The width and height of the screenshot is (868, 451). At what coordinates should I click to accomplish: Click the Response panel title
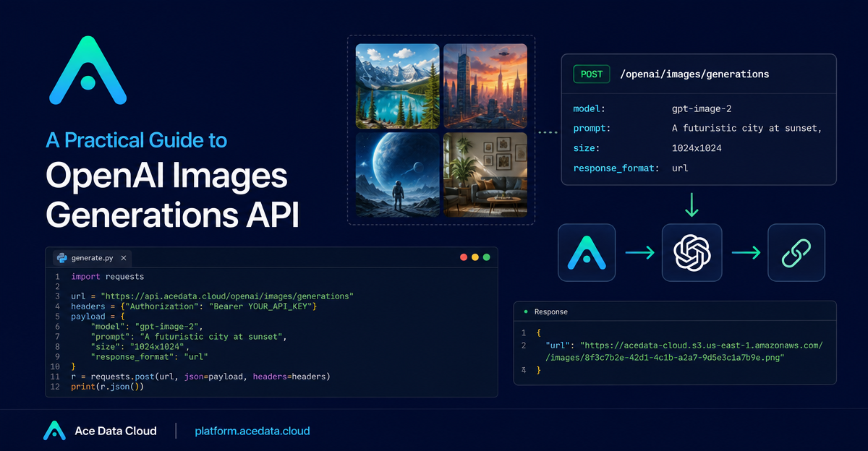(x=551, y=312)
